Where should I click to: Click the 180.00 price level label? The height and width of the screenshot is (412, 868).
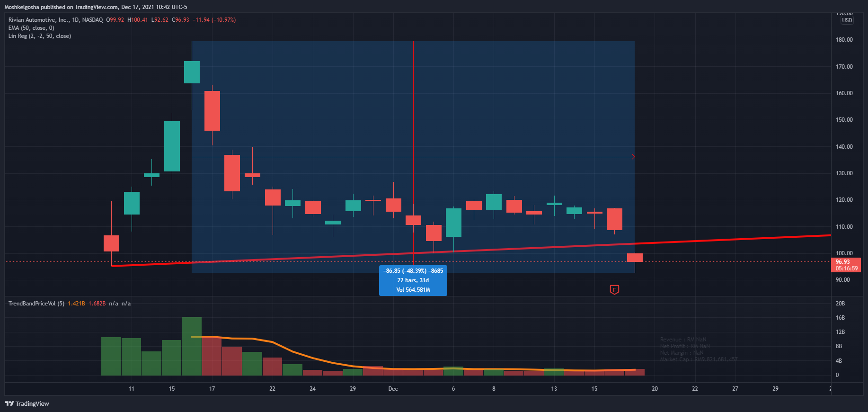coord(844,40)
